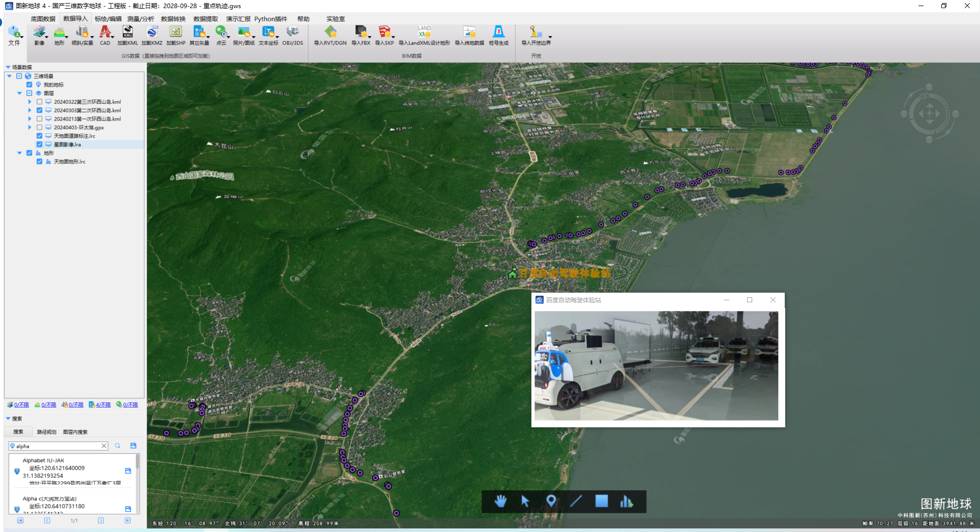
Task: Click the autonomous vehicle photo in popup window
Action: tap(656, 366)
